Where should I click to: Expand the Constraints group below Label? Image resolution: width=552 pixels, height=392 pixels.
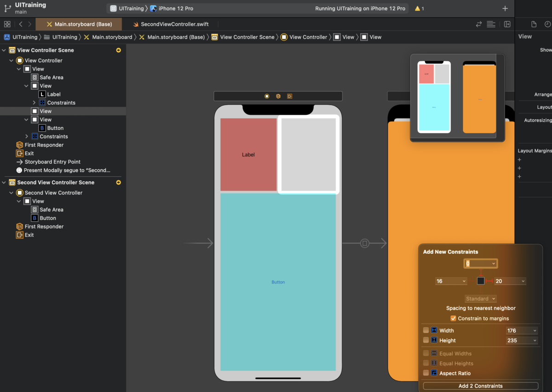(34, 103)
